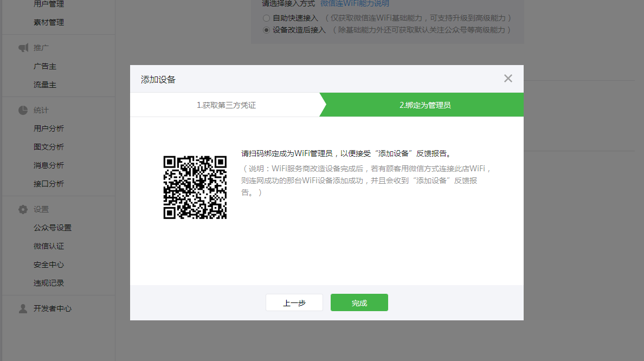Go back with the 上一步 button
Screen dimensions: 644x361
click(x=294, y=302)
